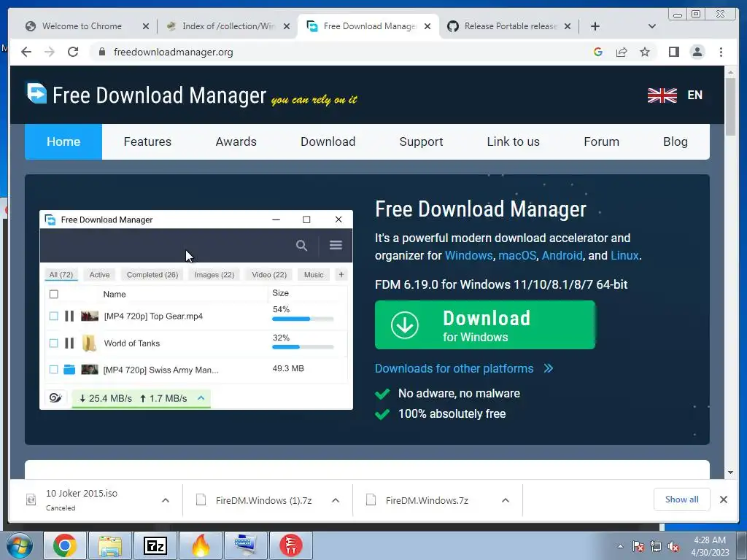Open the tab search dropdown arrow

click(x=652, y=26)
